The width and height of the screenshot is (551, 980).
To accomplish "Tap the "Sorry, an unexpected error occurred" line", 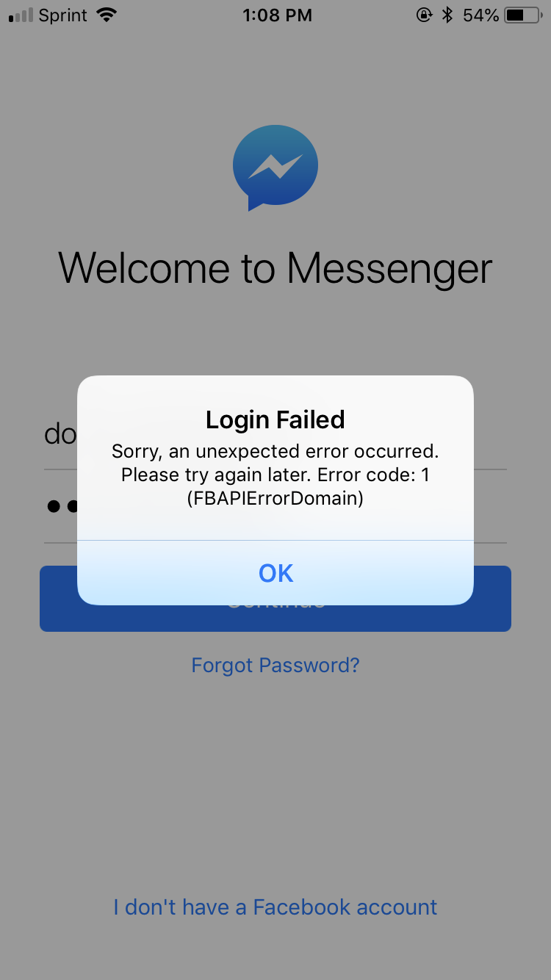I will [275, 451].
